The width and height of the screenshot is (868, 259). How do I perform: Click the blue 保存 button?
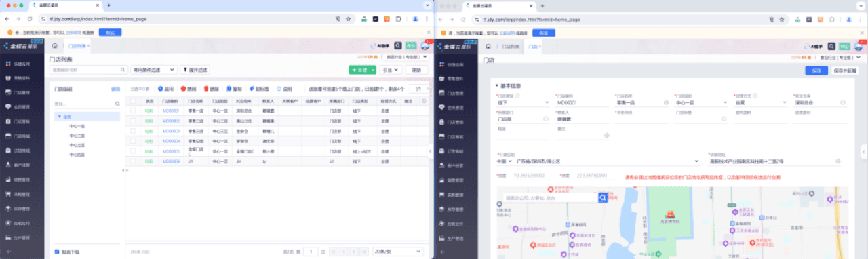(816, 70)
